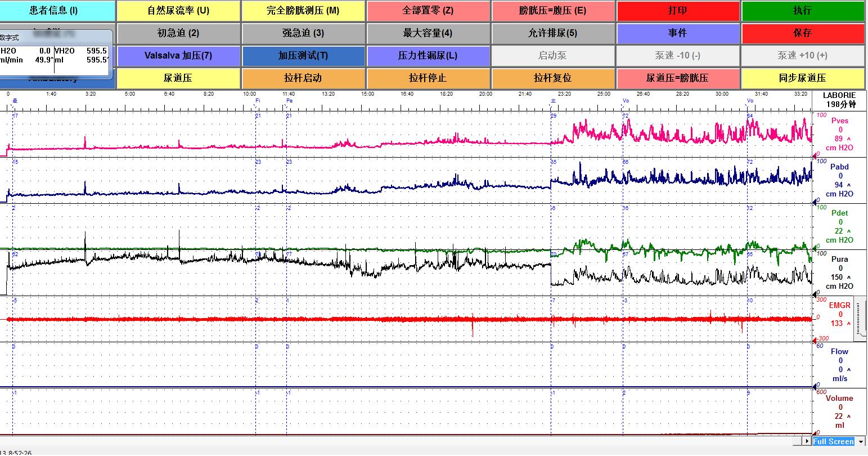868x456 pixels.
Task: Open the purple 事件 events menu
Action: [678, 33]
